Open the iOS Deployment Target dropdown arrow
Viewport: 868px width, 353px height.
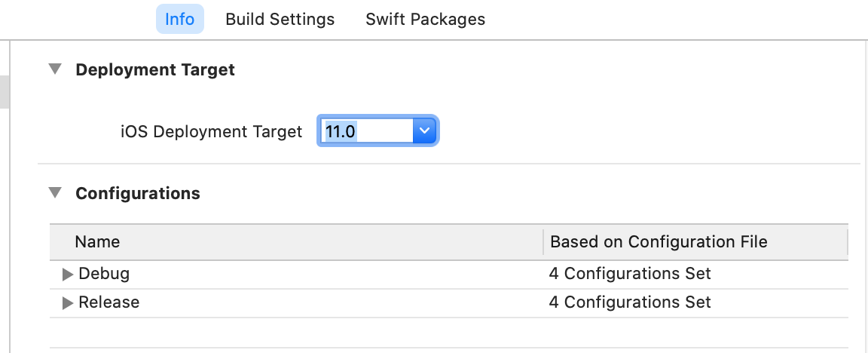point(424,131)
